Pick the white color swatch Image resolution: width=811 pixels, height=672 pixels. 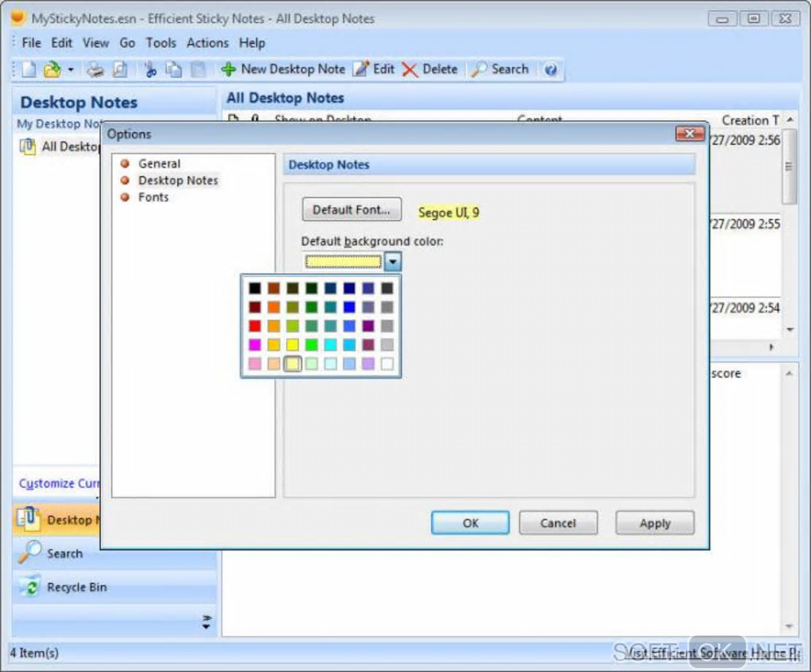click(387, 363)
